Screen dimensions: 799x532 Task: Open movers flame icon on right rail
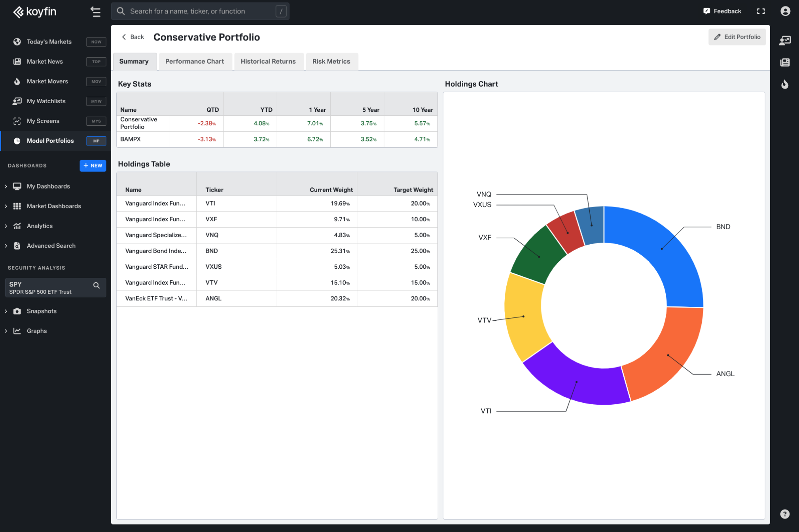click(785, 84)
